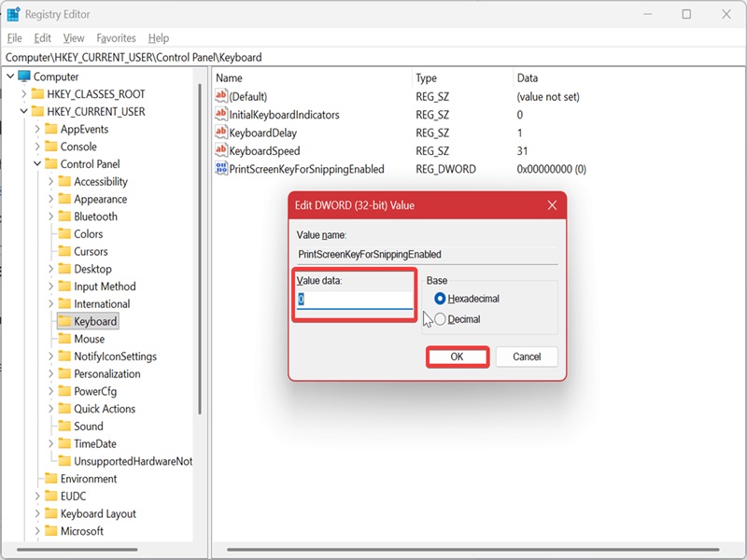Viewport: 747px width, 560px height.
Task: Open the File menu
Action: pyautogui.click(x=14, y=38)
